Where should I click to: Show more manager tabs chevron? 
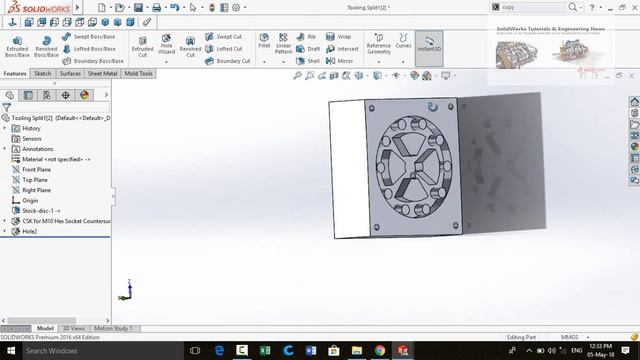coord(106,95)
